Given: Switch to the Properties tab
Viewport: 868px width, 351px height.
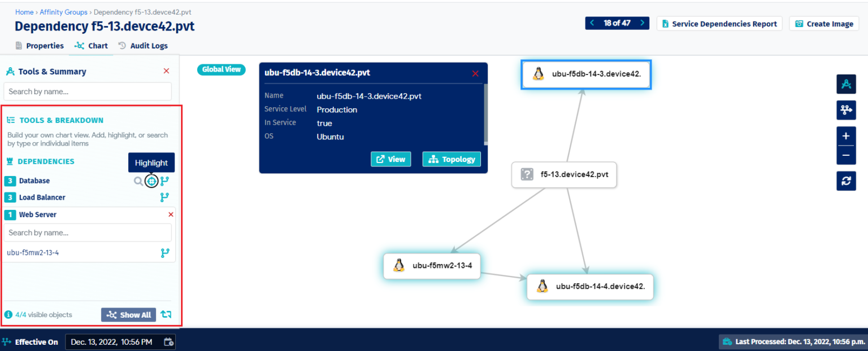Looking at the screenshot, I should [45, 45].
